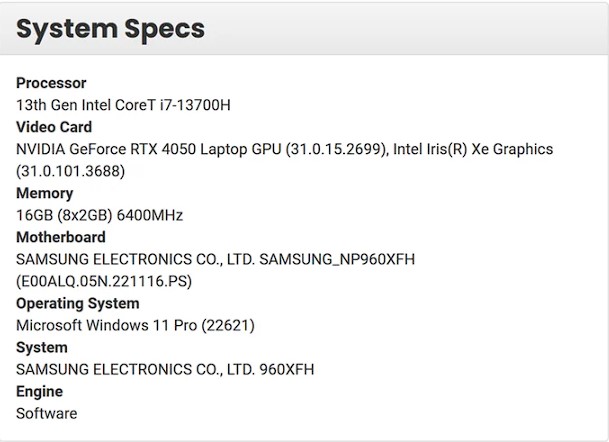This screenshot has height=442, width=609.
Task: Click the Software engine value
Action: (x=46, y=413)
